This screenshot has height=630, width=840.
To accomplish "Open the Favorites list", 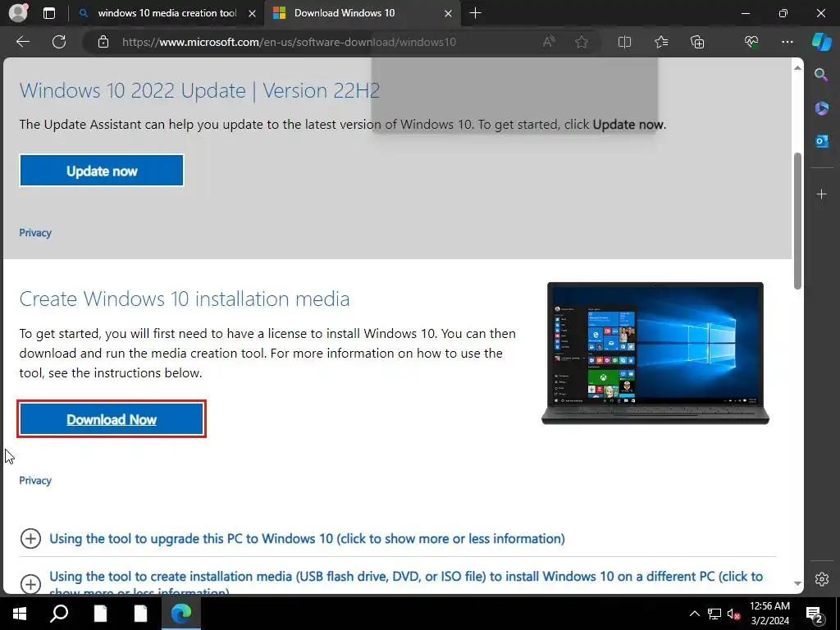I will click(661, 42).
